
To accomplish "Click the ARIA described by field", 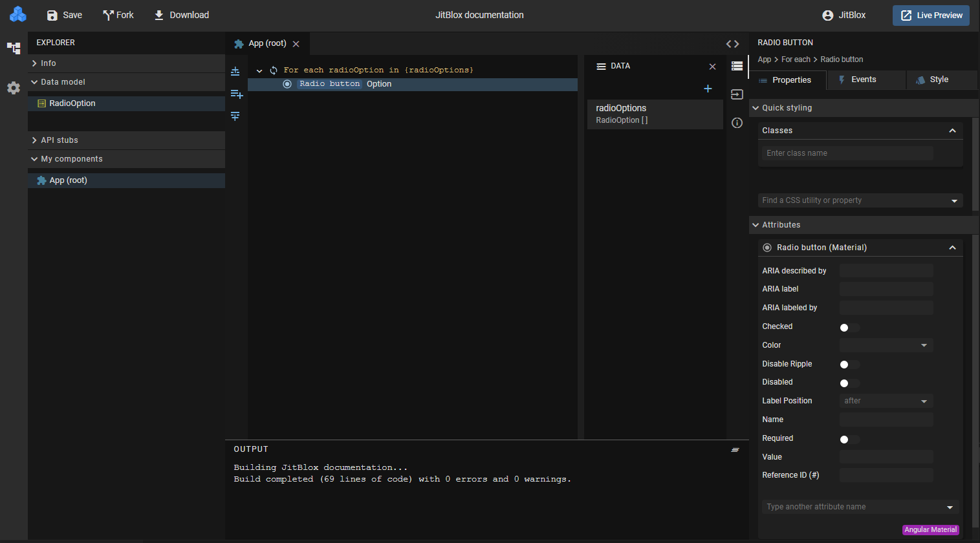I will point(886,271).
